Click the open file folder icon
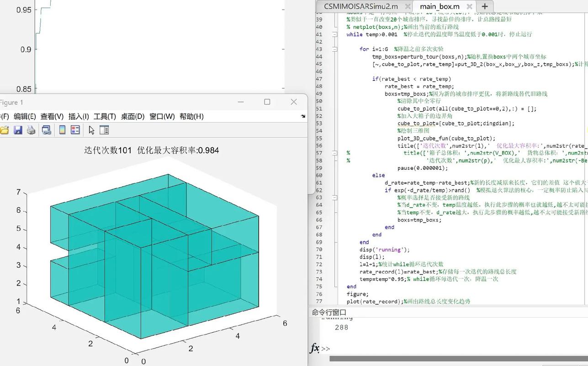 [5, 130]
